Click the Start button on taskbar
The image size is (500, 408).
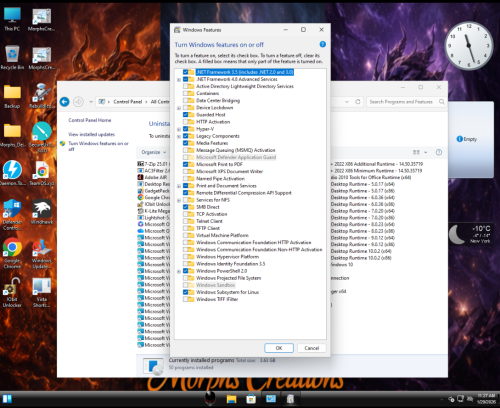click(x=7, y=399)
